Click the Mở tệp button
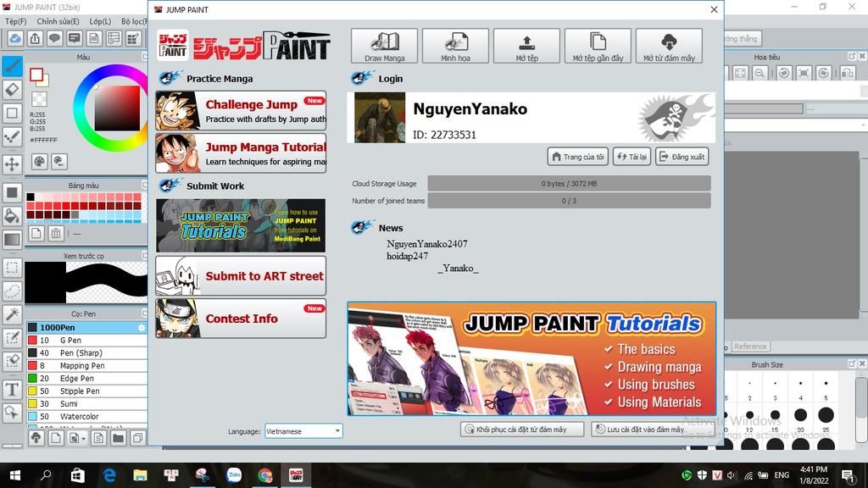This screenshot has width=868, height=488. pyautogui.click(x=527, y=47)
